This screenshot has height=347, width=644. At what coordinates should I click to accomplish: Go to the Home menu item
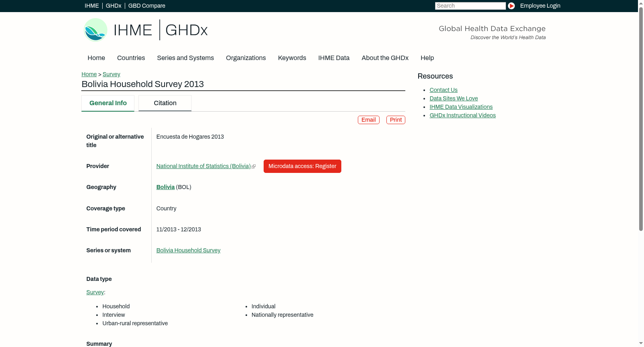96,58
